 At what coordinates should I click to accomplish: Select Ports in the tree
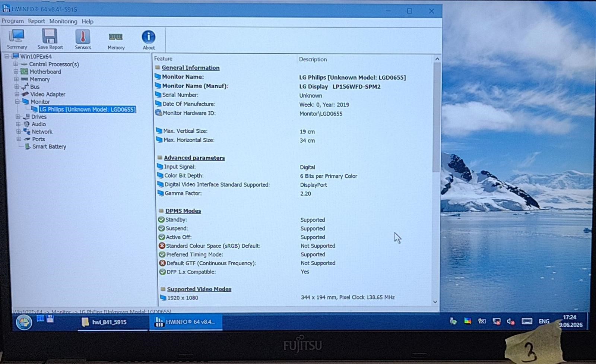pyautogui.click(x=38, y=139)
